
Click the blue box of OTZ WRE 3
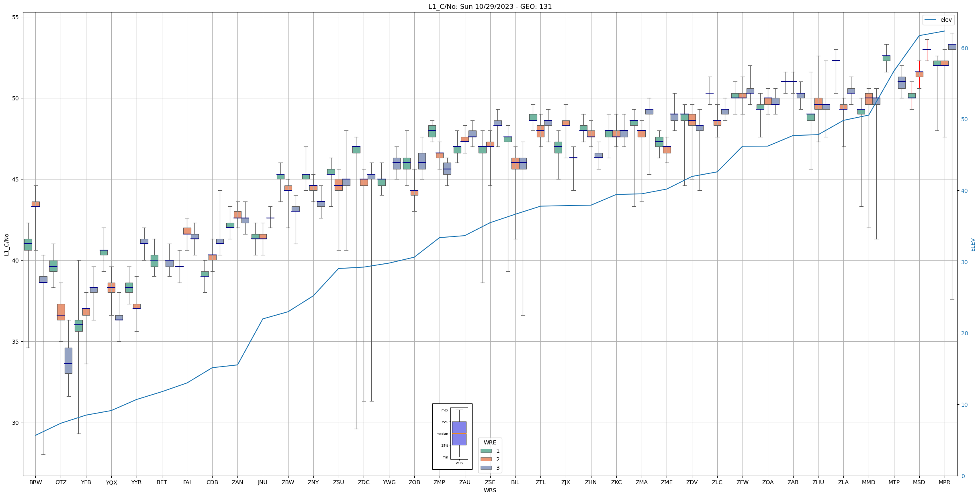pos(68,361)
